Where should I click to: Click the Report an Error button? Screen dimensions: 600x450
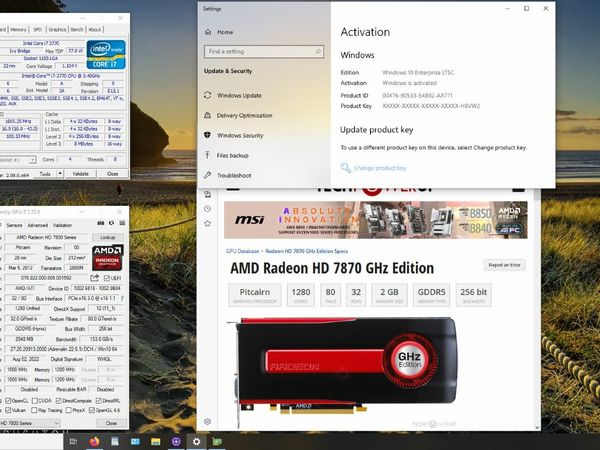click(x=504, y=265)
